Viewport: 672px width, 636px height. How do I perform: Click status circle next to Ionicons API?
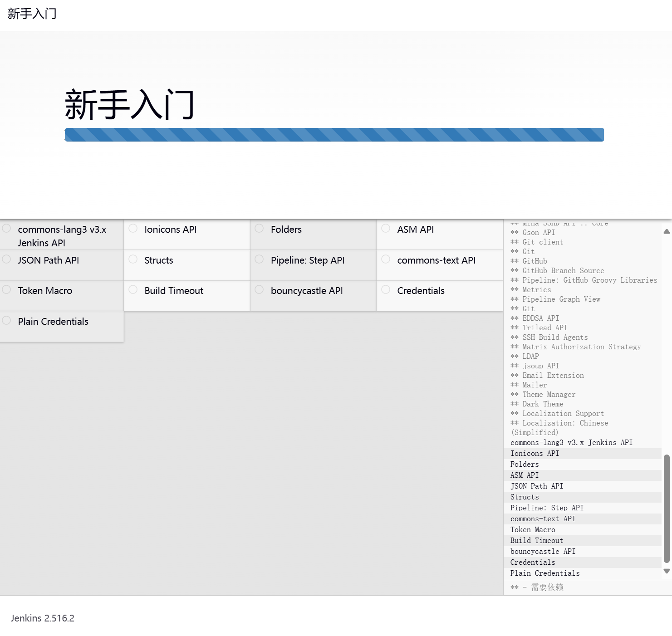point(133,228)
